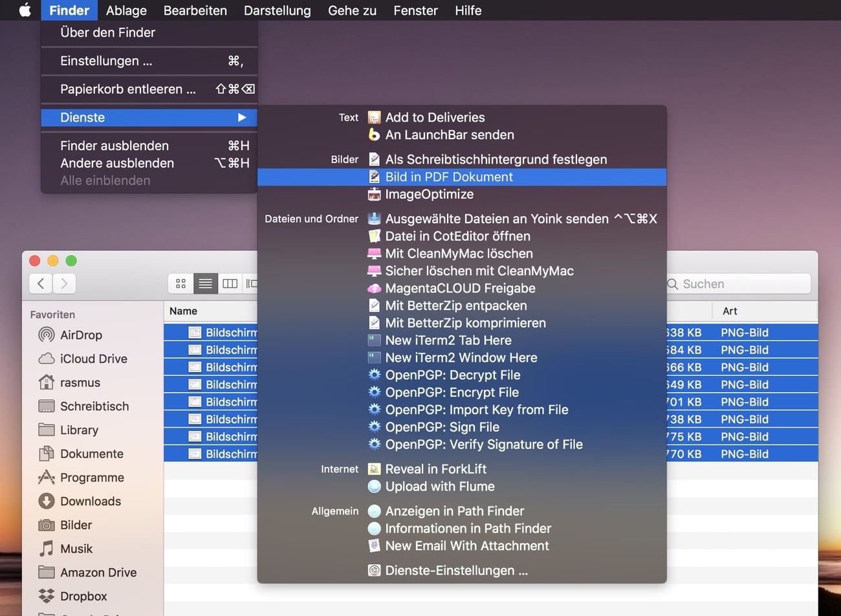841x616 pixels.
Task: Open Library in sidebar
Action: 93,430
